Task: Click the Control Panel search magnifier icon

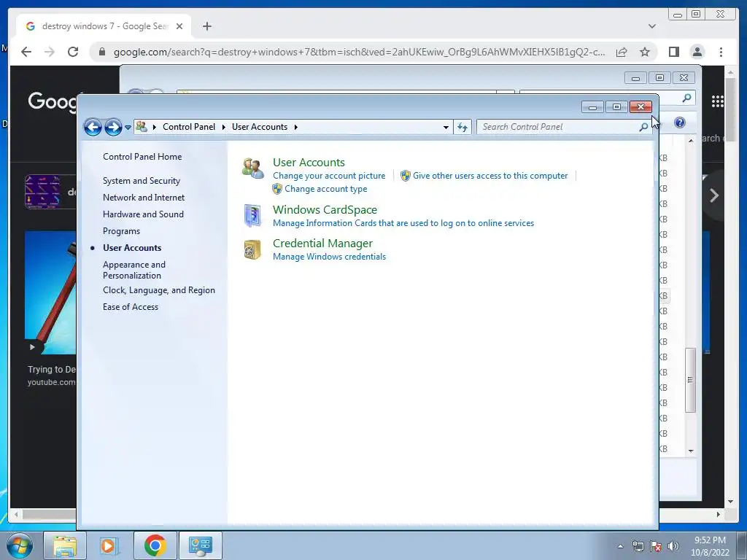Action: 643,127
